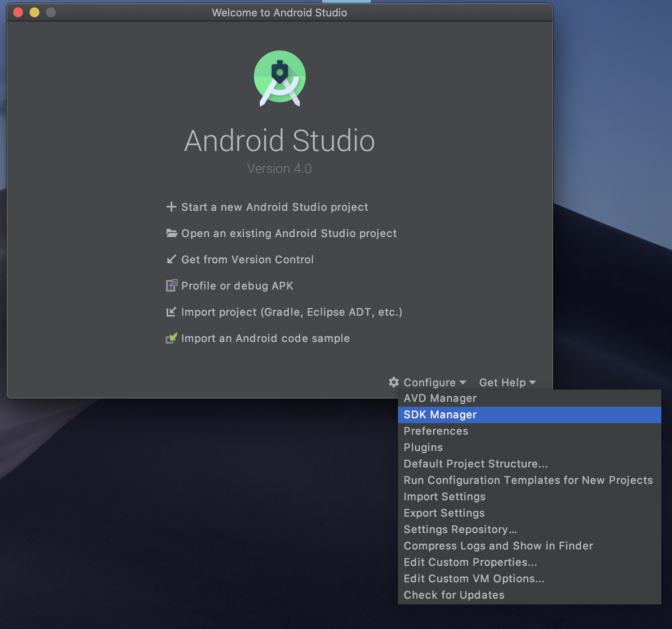Viewport: 672px width, 629px height.
Task: Click the green check icon for Import code sample
Action: pyautogui.click(x=171, y=338)
